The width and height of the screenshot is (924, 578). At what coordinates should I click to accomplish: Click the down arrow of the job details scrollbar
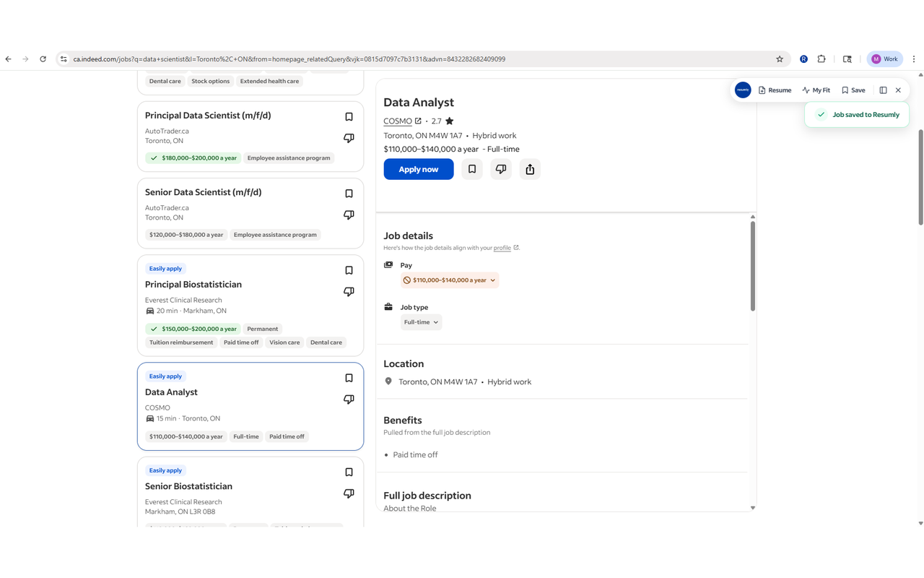pos(753,508)
